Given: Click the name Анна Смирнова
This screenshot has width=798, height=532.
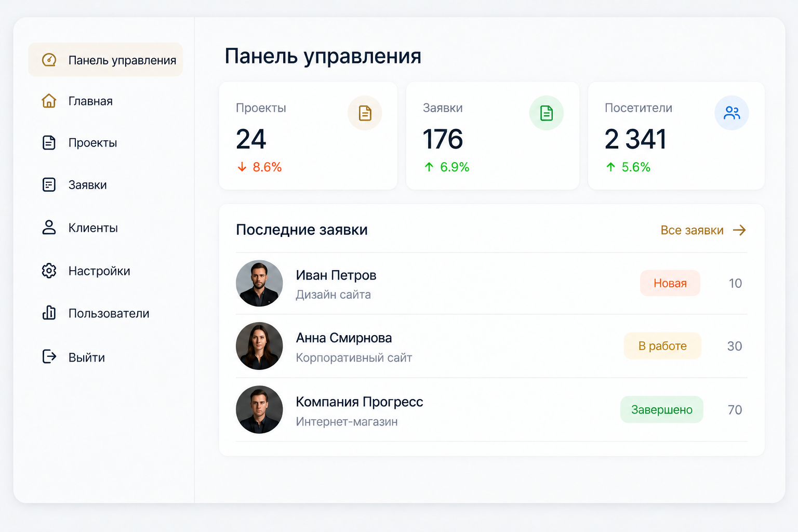Looking at the screenshot, I should pyautogui.click(x=344, y=338).
